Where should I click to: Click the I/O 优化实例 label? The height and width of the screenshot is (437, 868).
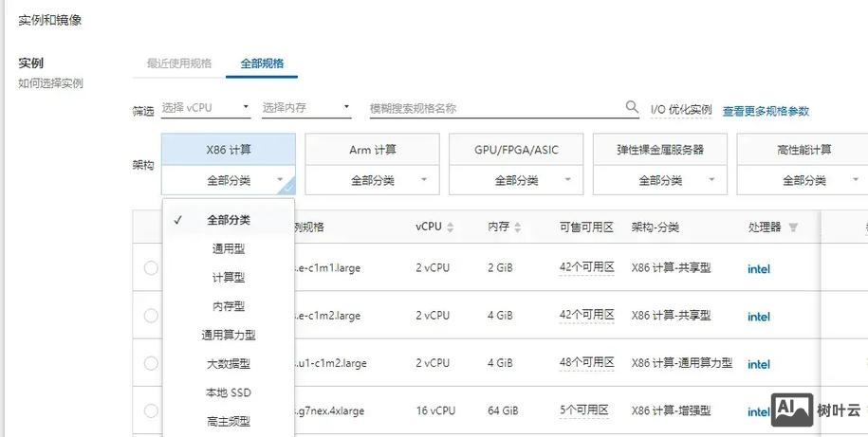pos(681,110)
